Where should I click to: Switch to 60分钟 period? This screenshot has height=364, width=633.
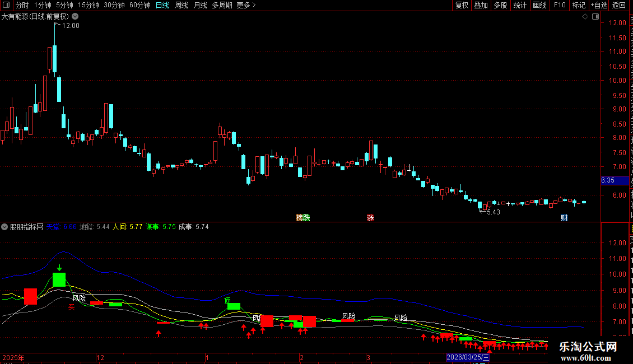[140, 5]
